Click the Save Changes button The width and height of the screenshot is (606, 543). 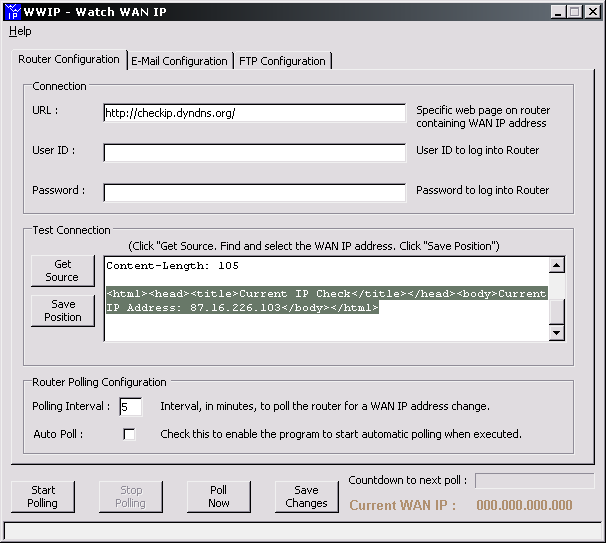click(306, 497)
